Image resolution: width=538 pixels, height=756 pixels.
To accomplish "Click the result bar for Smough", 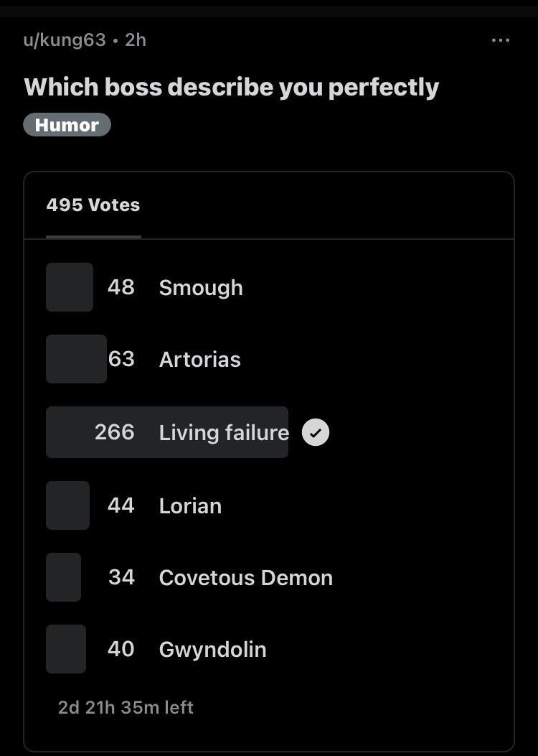I will click(70, 287).
